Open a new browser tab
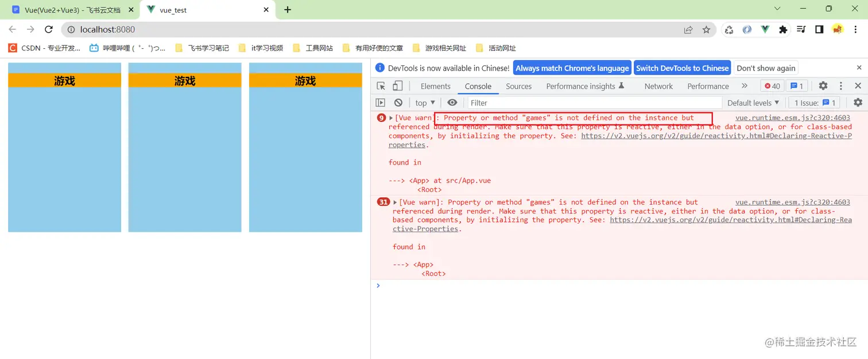 (x=288, y=10)
